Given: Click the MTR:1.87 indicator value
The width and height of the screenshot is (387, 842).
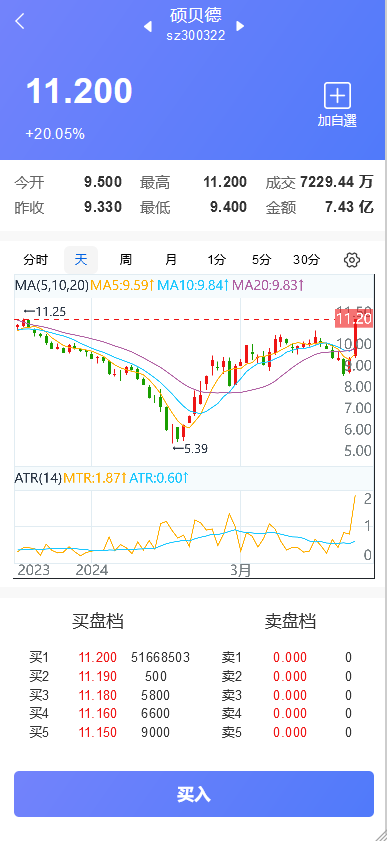Looking at the screenshot, I should pos(95,478).
